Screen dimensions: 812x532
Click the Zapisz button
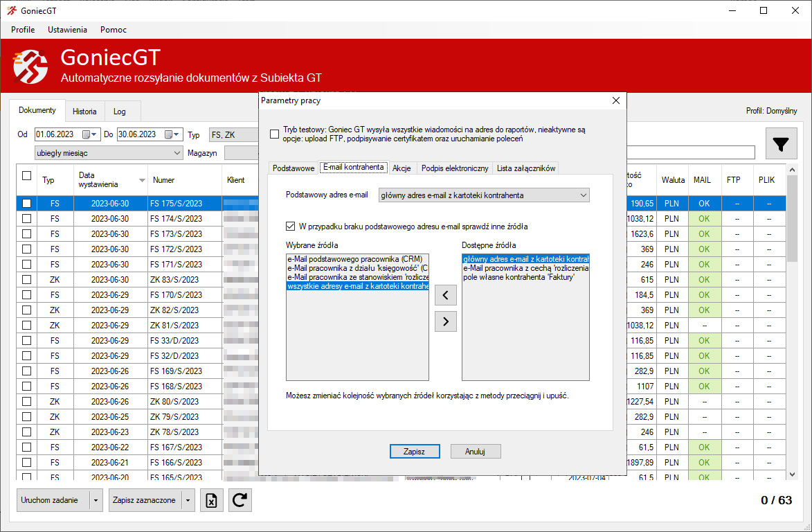tap(414, 452)
